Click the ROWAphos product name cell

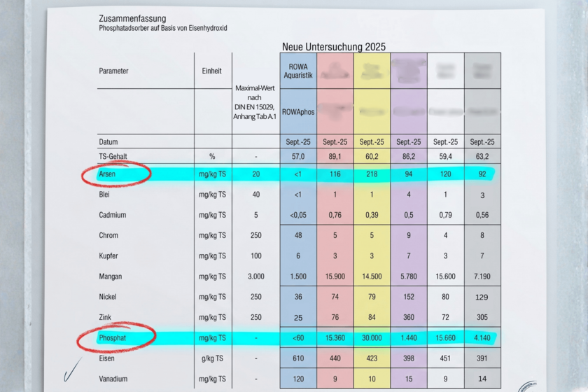point(298,112)
